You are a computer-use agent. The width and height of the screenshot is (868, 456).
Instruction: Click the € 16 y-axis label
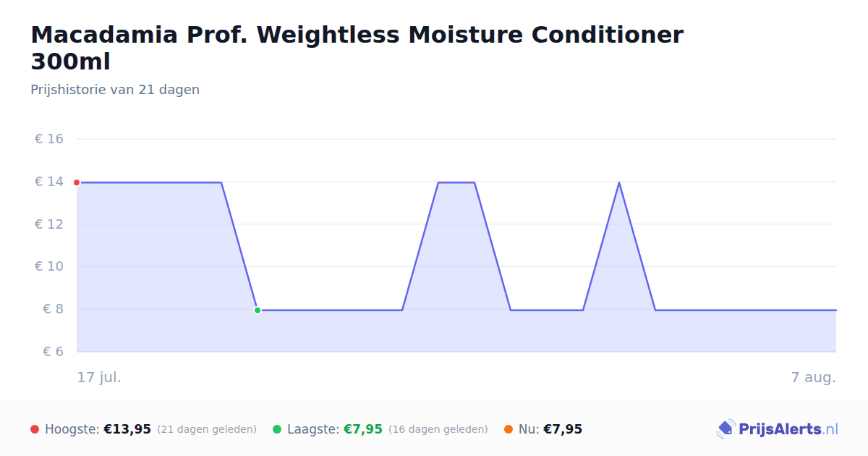coord(49,139)
